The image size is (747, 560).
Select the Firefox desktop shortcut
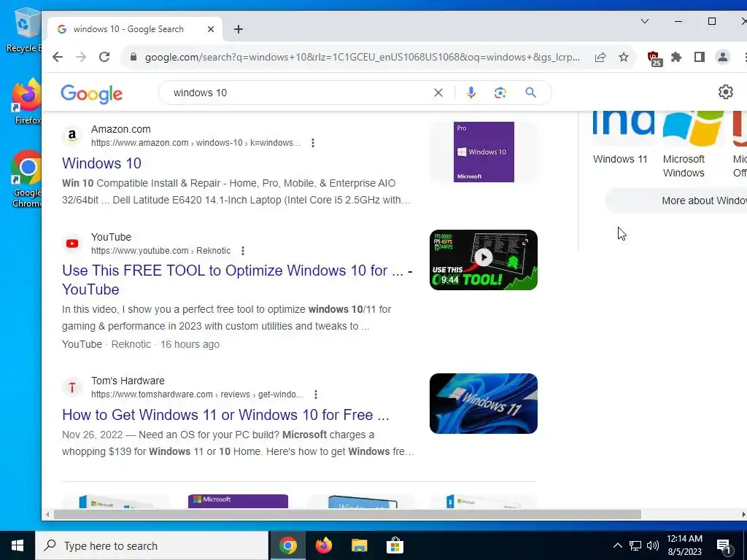click(27, 102)
